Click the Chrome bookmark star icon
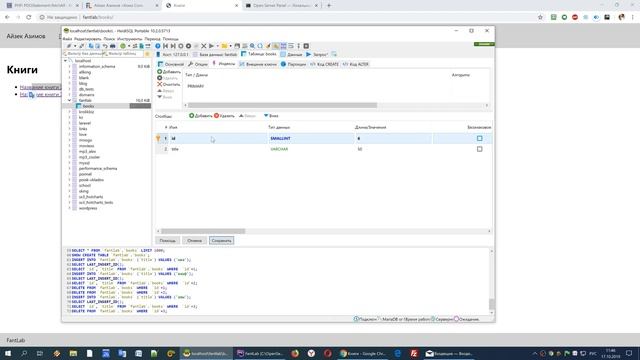This screenshot has width=640, height=360. tap(540, 17)
